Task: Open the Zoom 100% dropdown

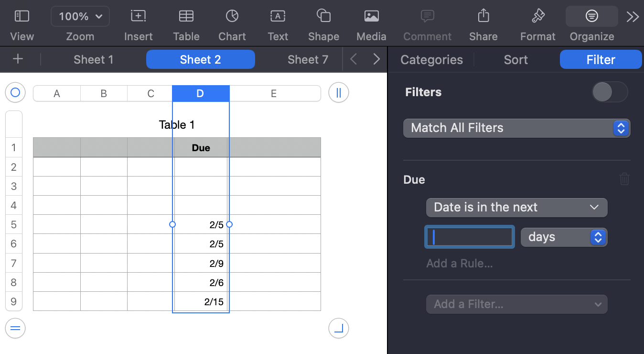Action: pos(80,16)
